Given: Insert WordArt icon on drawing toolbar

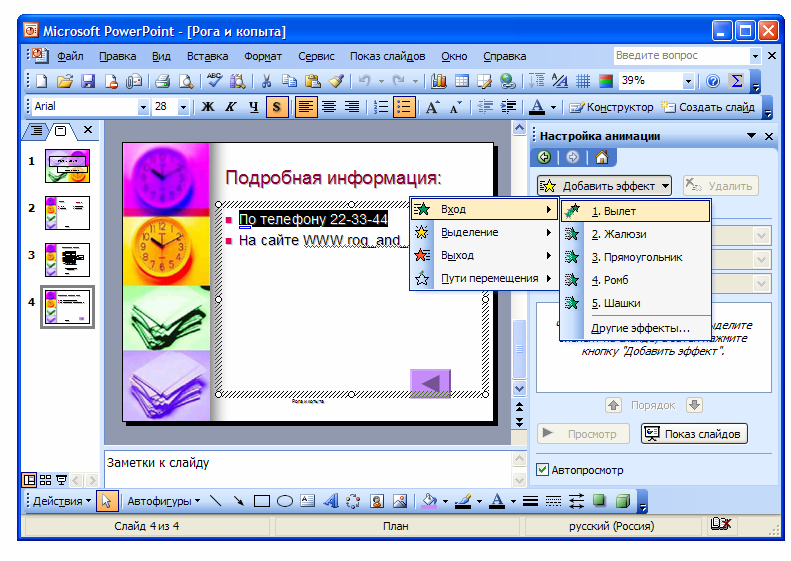Looking at the screenshot, I should coord(331,501).
